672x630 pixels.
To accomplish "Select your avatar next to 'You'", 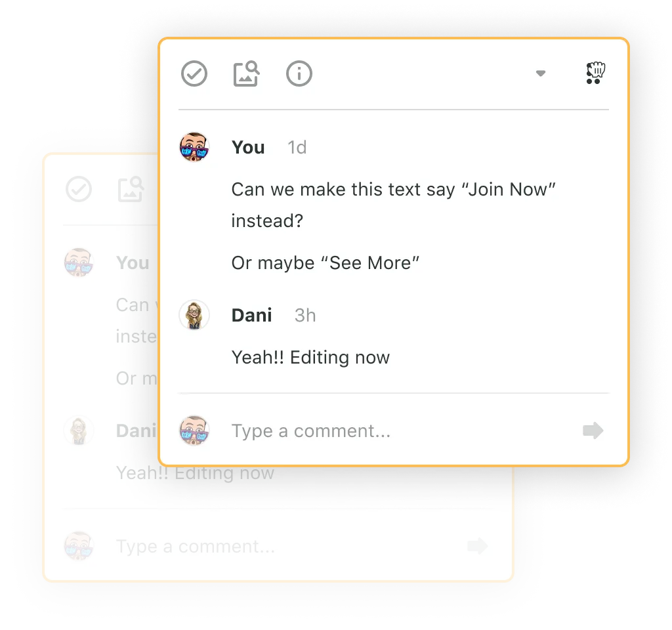I will point(194,147).
